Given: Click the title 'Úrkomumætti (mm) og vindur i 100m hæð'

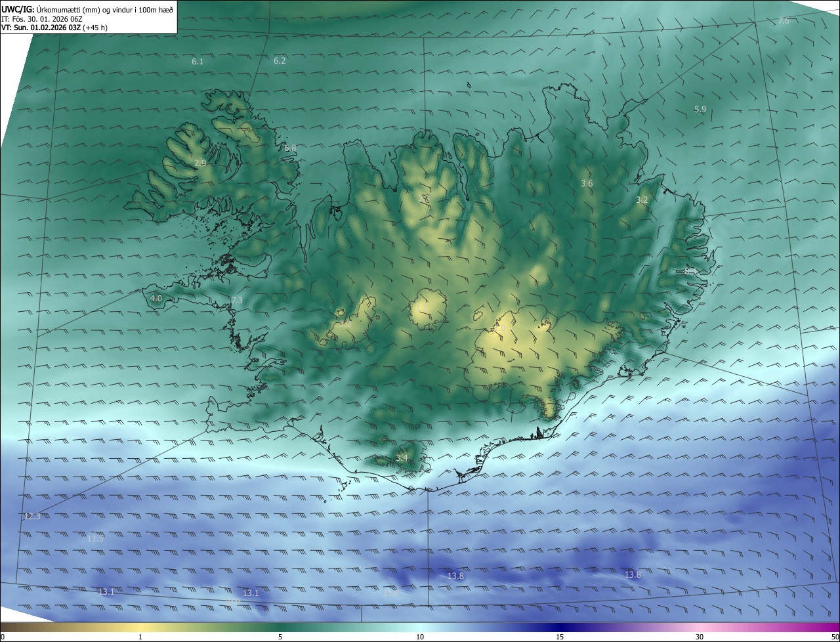Looking at the screenshot, I should (x=104, y=10).
